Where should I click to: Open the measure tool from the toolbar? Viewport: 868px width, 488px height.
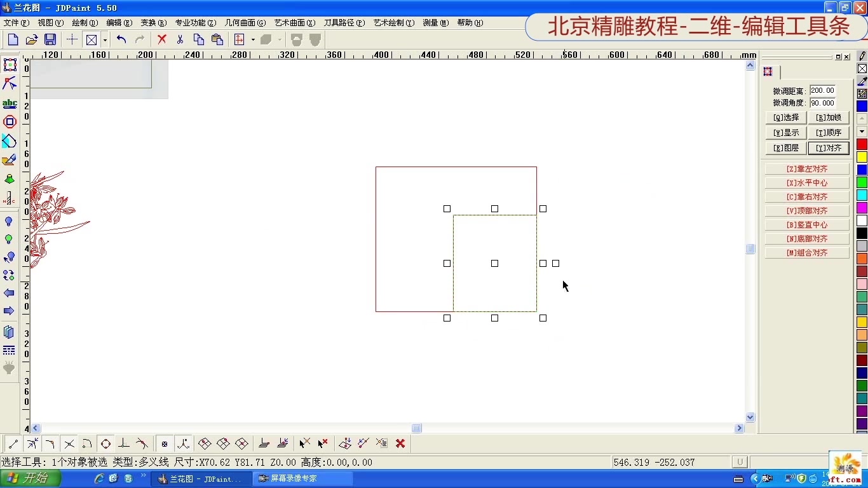click(x=435, y=23)
